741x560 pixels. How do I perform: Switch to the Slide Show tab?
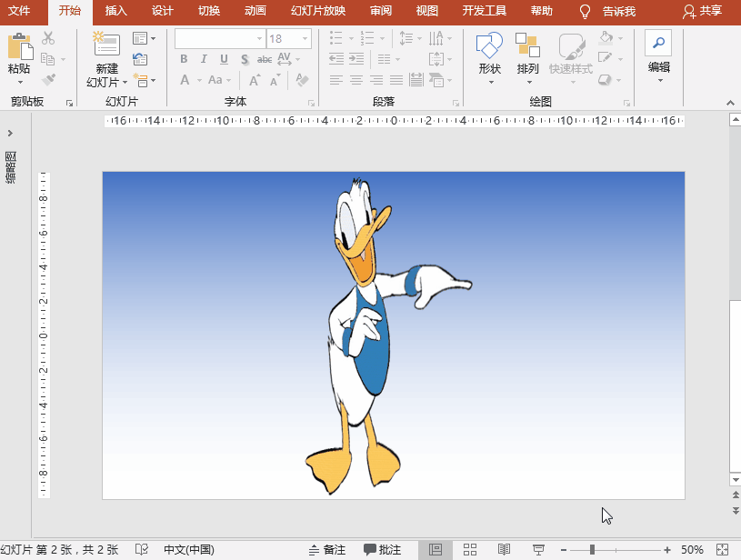click(x=318, y=10)
